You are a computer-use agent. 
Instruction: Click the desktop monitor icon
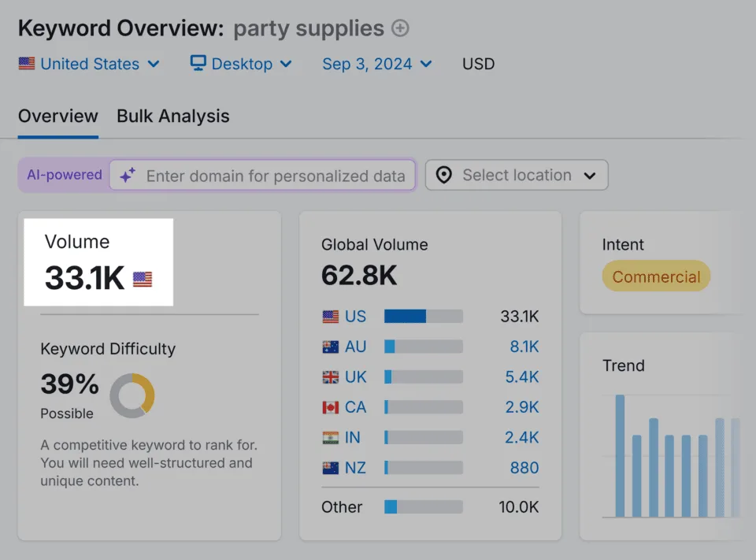point(198,63)
